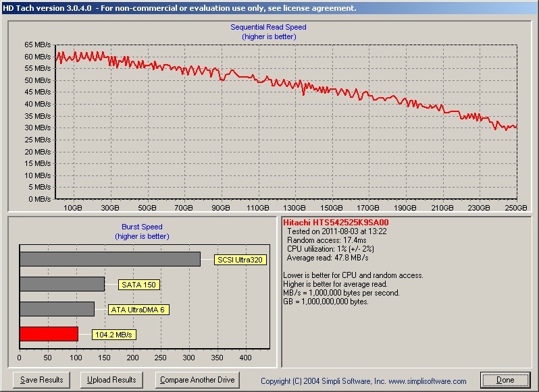The image size is (539, 392).
Task: Select the gray ATA UltraDMA 6 bar
Action: pos(57,309)
